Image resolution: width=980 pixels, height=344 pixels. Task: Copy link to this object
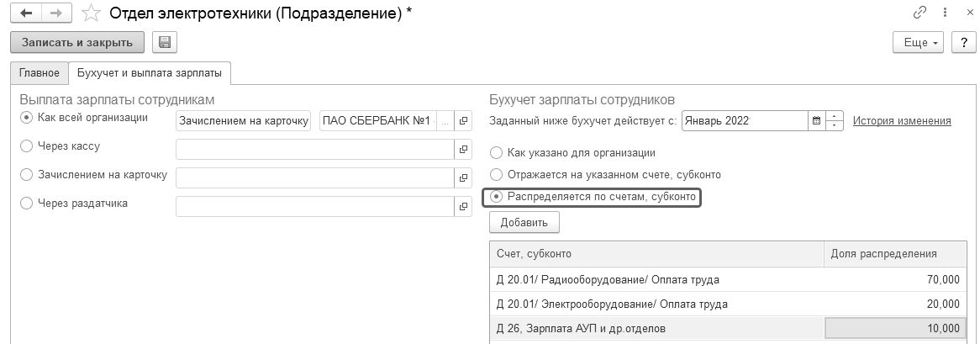(920, 13)
